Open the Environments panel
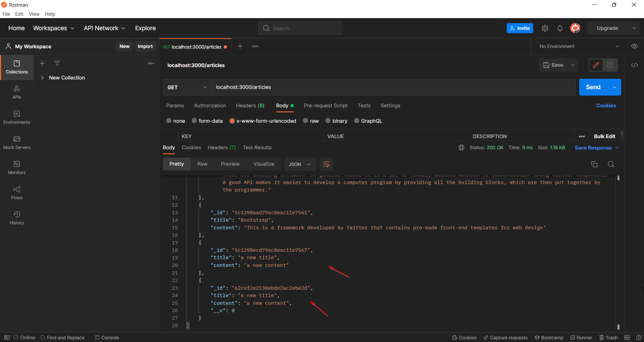 click(x=16, y=117)
